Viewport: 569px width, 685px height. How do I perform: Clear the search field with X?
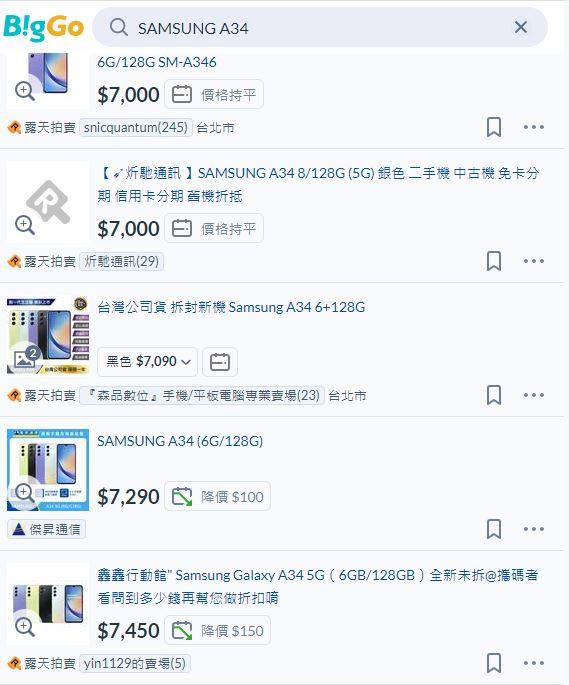520,28
